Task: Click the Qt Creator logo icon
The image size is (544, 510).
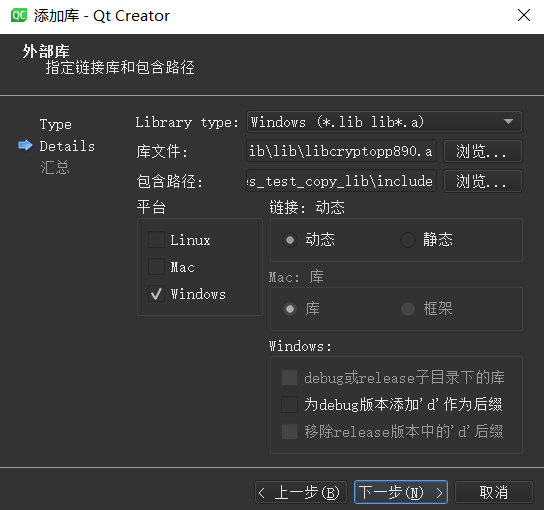Action: [x=19, y=16]
